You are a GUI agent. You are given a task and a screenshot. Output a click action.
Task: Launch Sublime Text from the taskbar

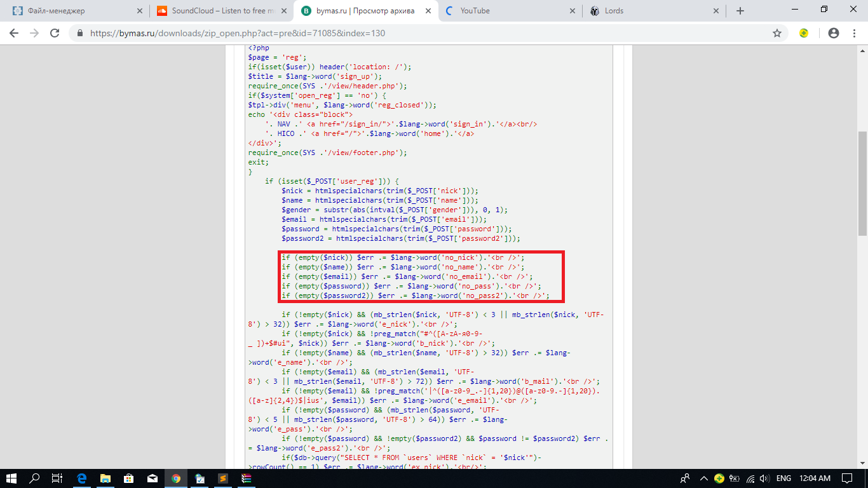222,478
